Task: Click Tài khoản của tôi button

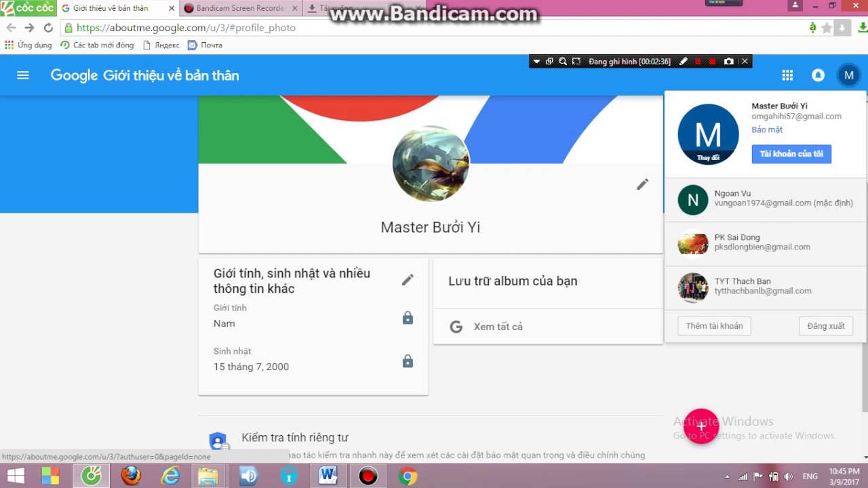Action: click(791, 154)
